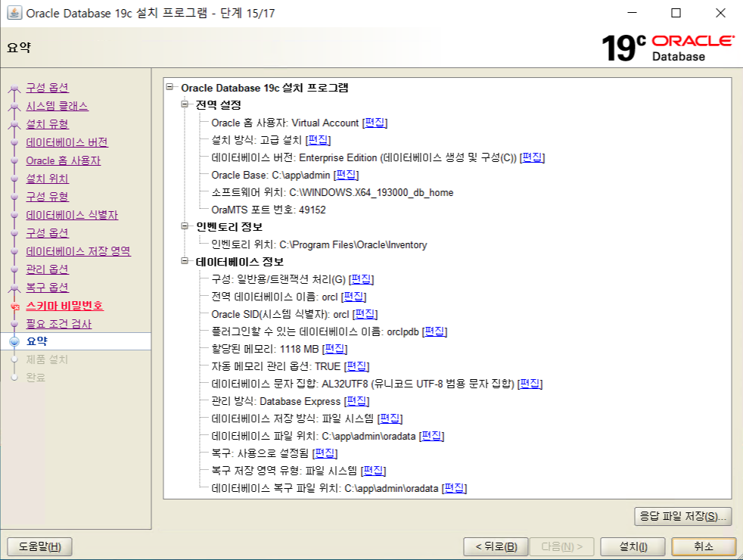This screenshot has width=743, height=560.
Task: Click the 인벤토리 위치 C:\Program Files\Oracle\Inventory row
Action: pos(319,244)
